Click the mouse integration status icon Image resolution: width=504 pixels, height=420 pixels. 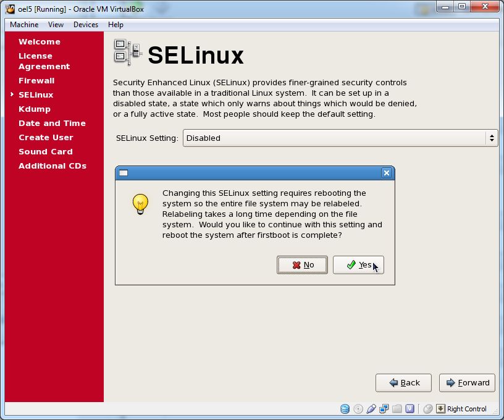428,409
